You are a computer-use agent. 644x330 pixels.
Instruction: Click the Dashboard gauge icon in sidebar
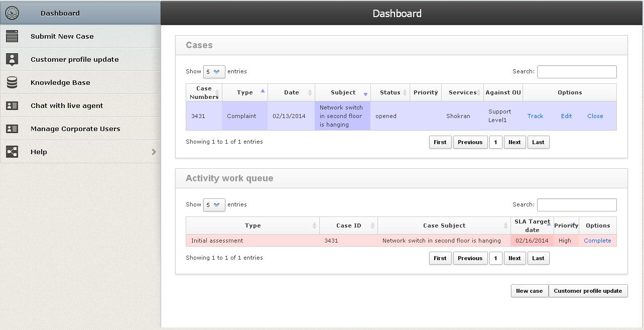pos(12,13)
